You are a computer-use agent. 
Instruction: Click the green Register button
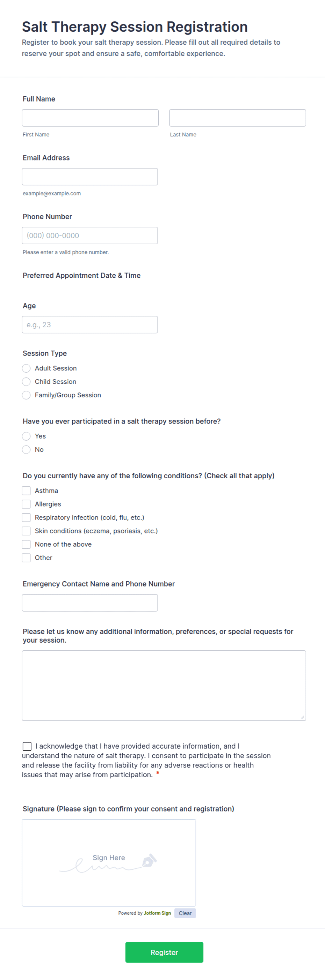pyautogui.click(x=164, y=952)
